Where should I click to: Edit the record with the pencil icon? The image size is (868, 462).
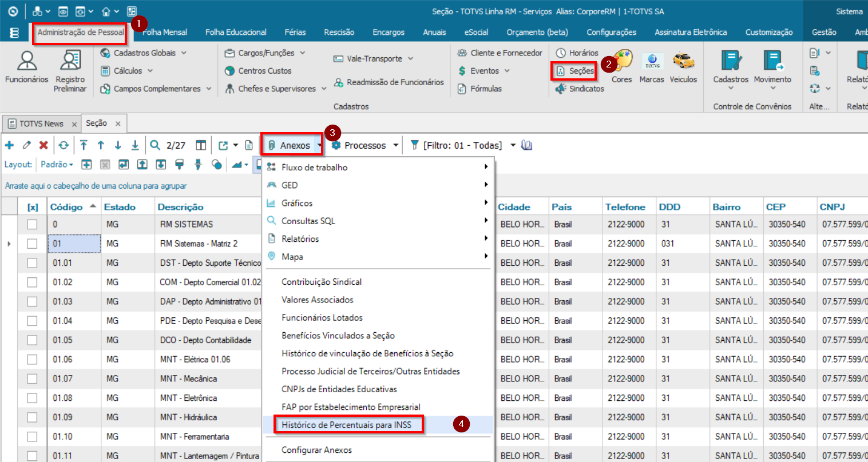[x=26, y=145]
